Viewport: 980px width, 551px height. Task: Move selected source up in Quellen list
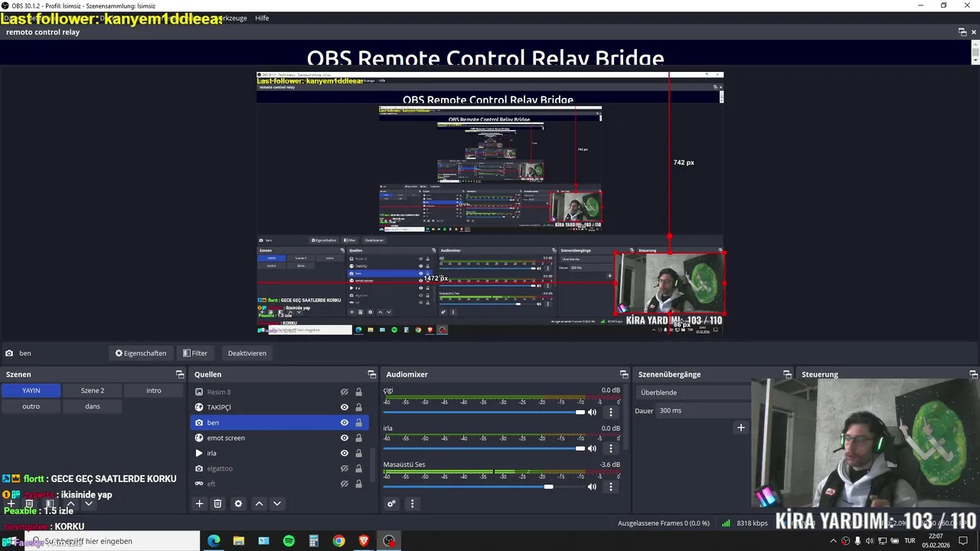259,504
